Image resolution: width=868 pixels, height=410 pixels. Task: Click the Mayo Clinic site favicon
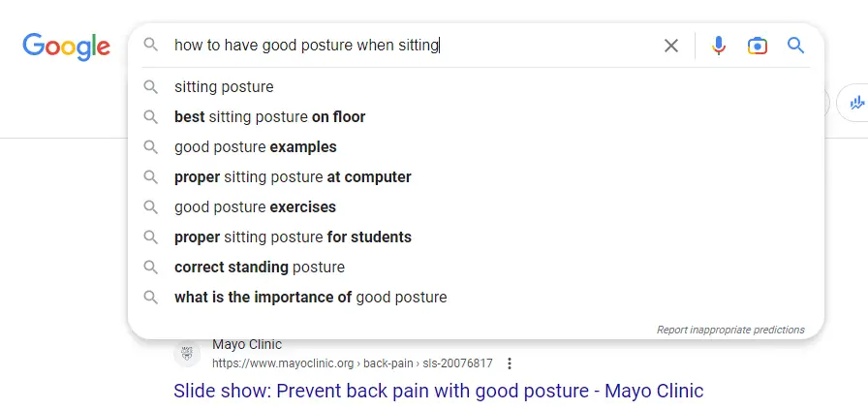187,354
